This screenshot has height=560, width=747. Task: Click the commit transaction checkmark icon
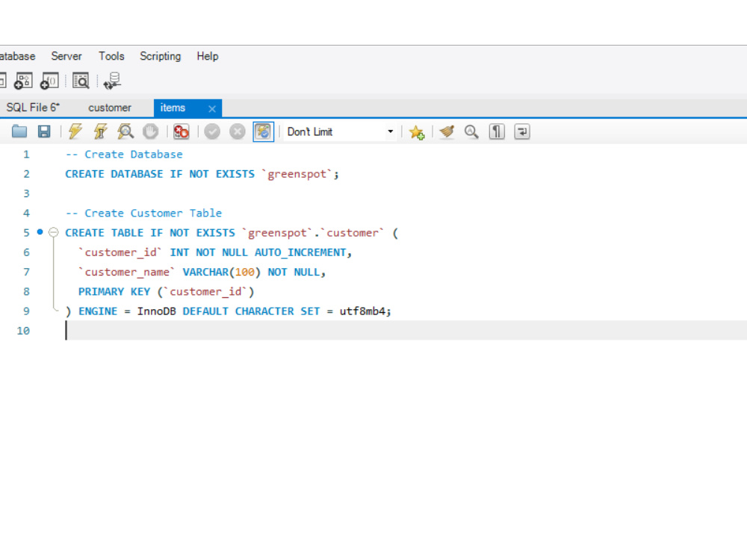click(212, 131)
